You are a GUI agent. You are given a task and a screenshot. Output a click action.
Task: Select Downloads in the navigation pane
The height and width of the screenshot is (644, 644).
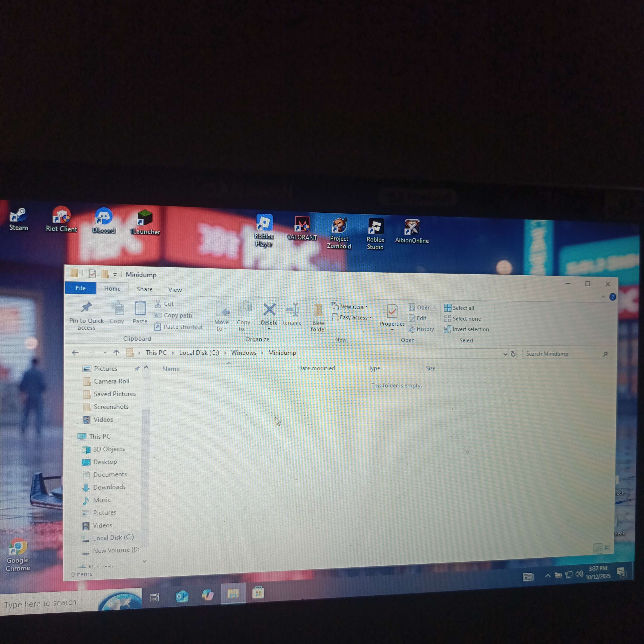[x=109, y=487]
